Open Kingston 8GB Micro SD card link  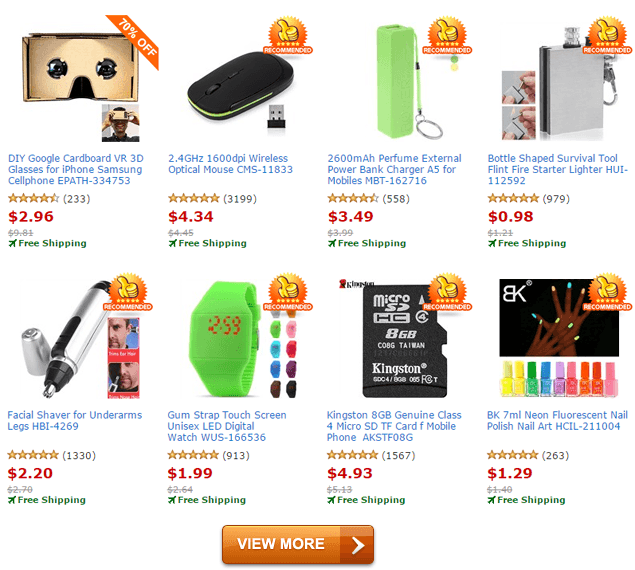[x=394, y=426]
